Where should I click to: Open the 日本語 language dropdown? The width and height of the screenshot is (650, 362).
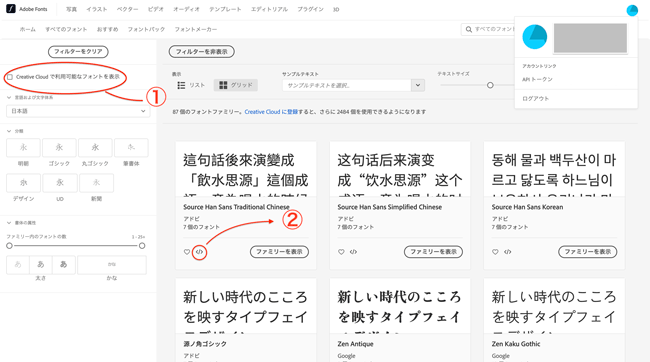[78, 111]
